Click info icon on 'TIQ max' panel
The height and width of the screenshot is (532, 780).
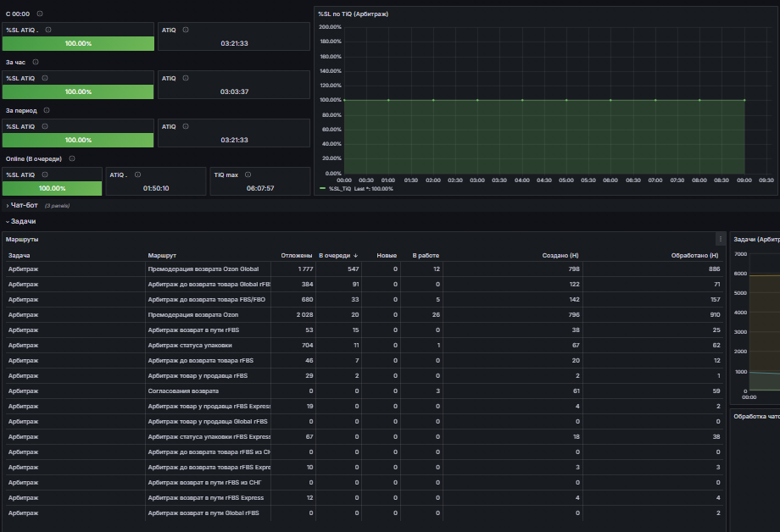click(x=248, y=175)
